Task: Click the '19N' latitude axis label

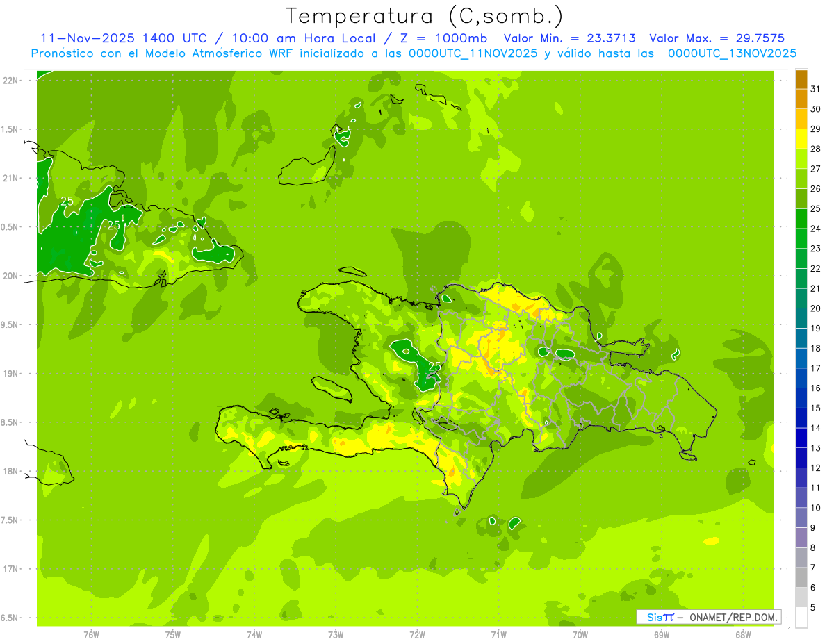Action: pos(10,374)
